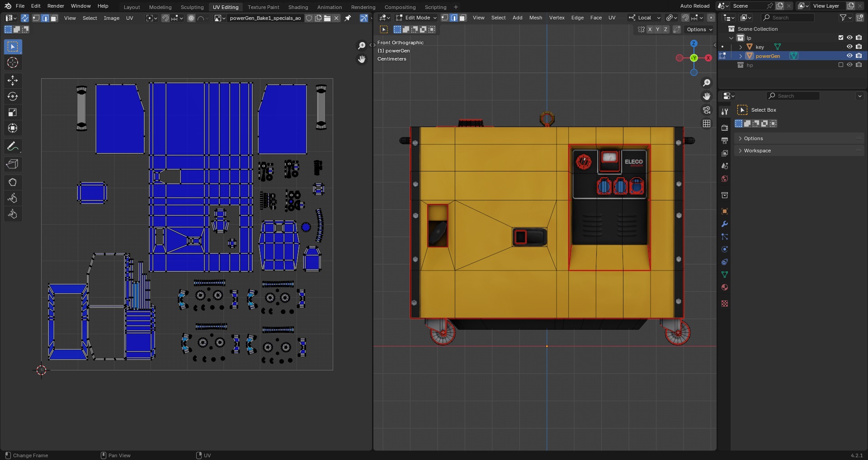The image size is (868, 460).
Task: Toggle Z mirror axis in 3D viewport
Action: coord(665,29)
